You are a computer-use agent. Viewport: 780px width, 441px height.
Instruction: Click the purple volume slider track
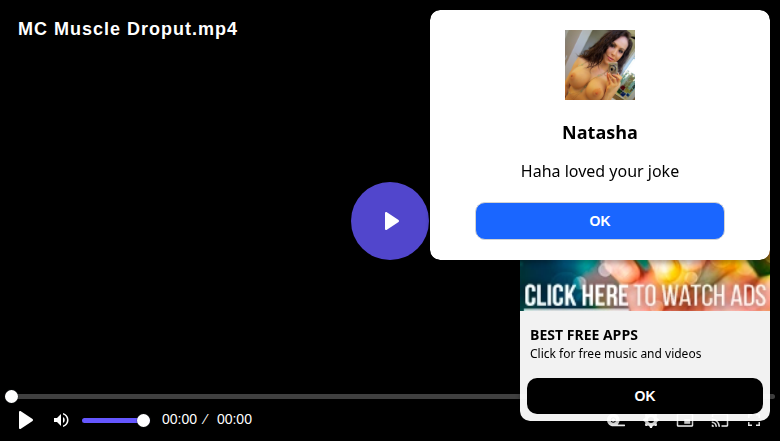point(112,421)
